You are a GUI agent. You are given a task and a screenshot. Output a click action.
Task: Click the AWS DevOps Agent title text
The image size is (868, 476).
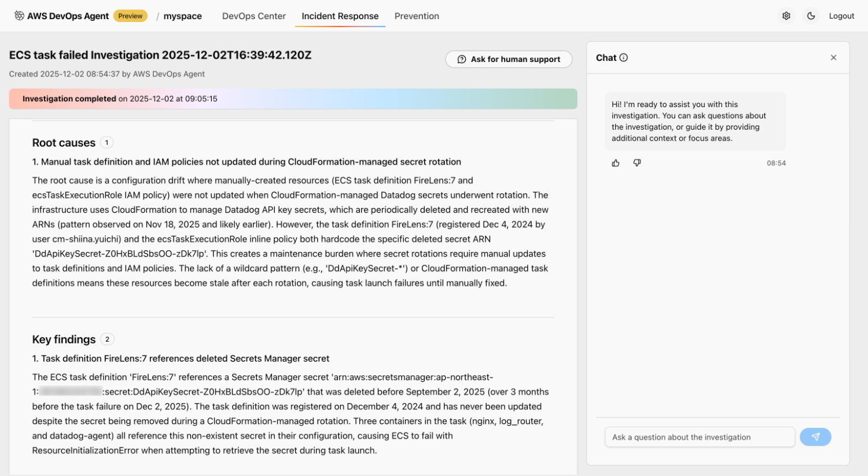(x=68, y=16)
